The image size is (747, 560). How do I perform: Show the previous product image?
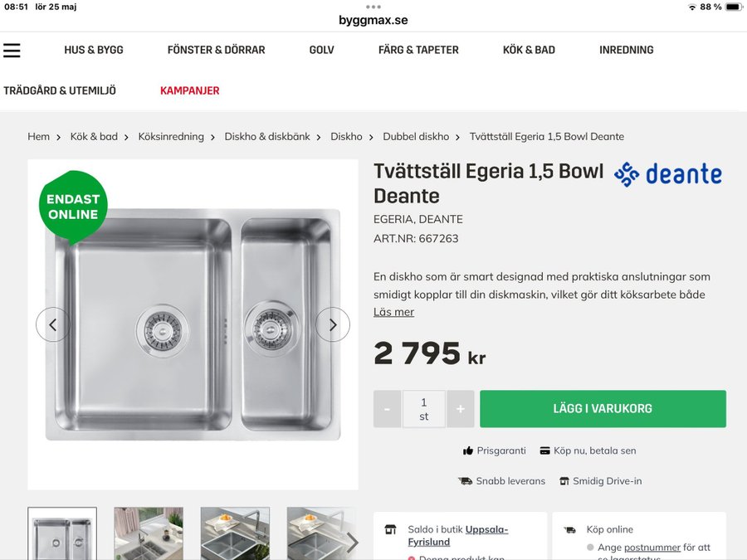pyautogui.click(x=53, y=324)
